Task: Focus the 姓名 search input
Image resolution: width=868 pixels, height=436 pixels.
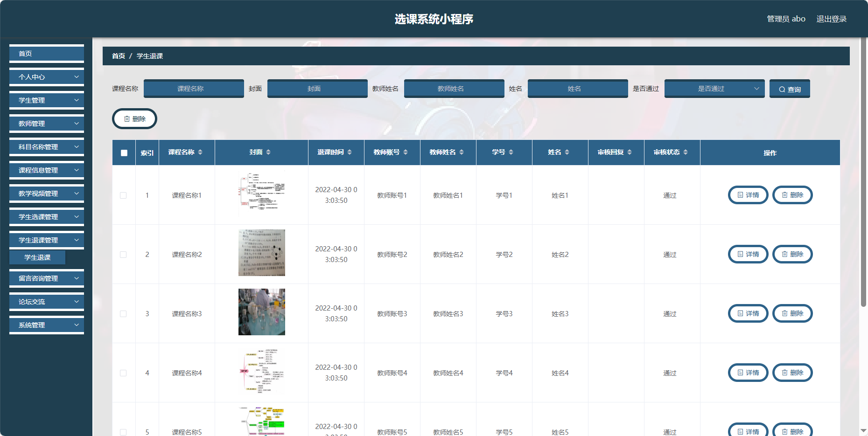Action: pyautogui.click(x=578, y=89)
